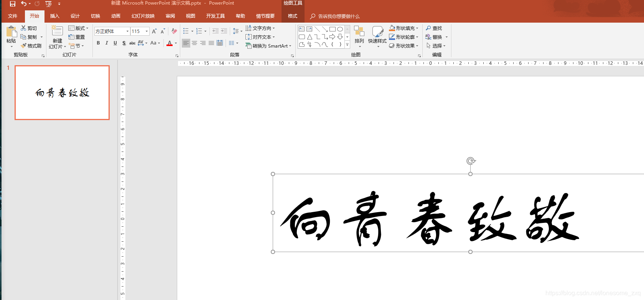The height and width of the screenshot is (300, 644).
Task: Open the Drawing Tools Format (格式) tab
Action: pyautogui.click(x=293, y=16)
